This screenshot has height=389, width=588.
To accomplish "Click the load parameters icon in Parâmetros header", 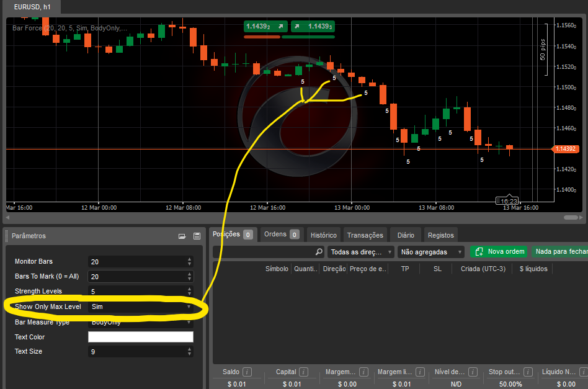I will pyautogui.click(x=182, y=236).
